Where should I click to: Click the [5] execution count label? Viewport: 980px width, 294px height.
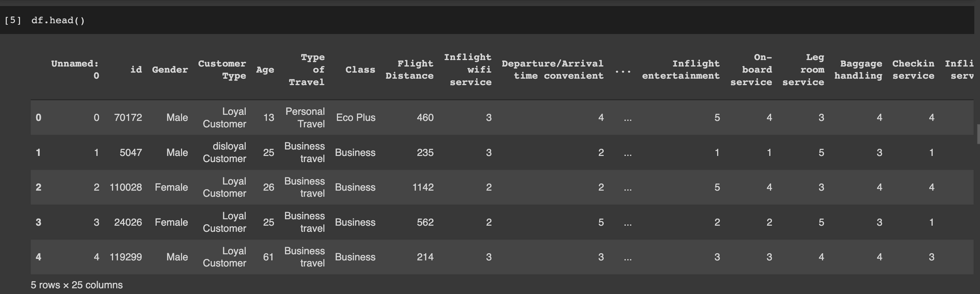pyautogui.click(x=12, y=20)
